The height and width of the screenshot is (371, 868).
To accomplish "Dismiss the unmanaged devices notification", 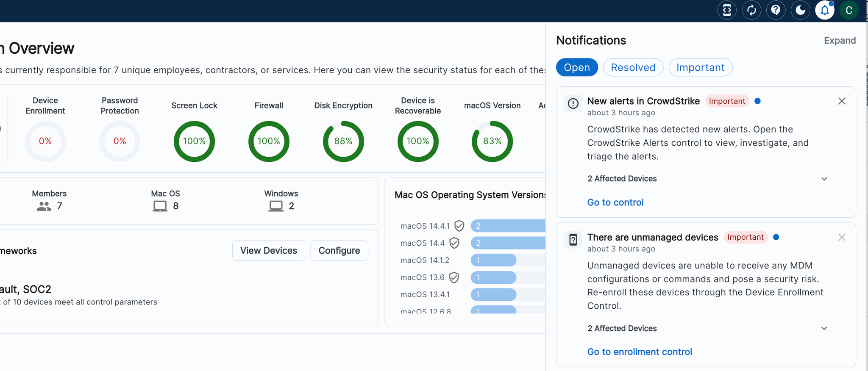I will (842, 238).
